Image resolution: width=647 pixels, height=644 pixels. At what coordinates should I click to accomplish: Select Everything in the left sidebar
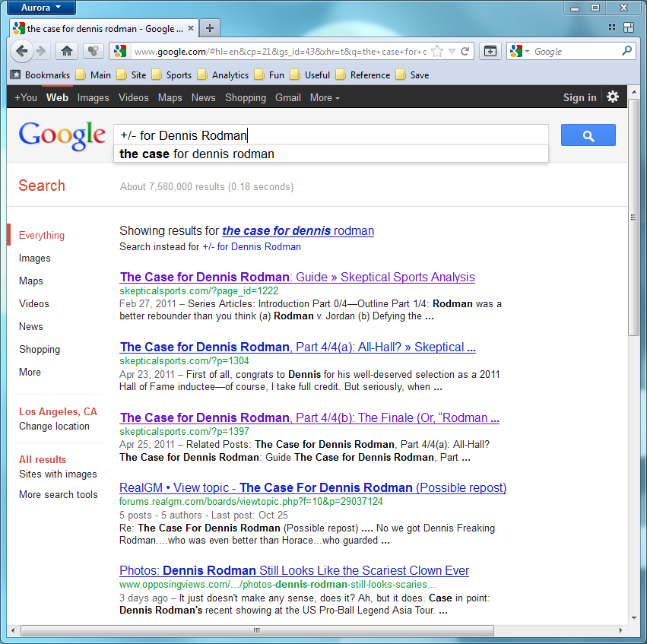tap(42, 235)
